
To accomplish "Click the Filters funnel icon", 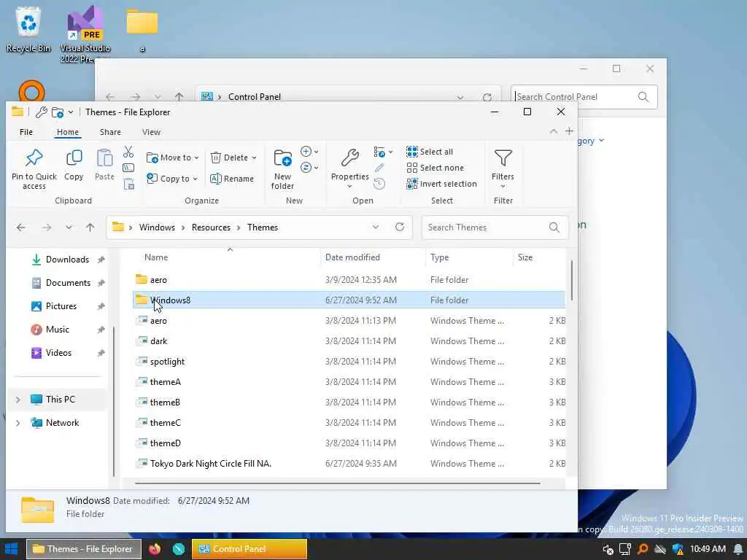I will click(503, 157).
